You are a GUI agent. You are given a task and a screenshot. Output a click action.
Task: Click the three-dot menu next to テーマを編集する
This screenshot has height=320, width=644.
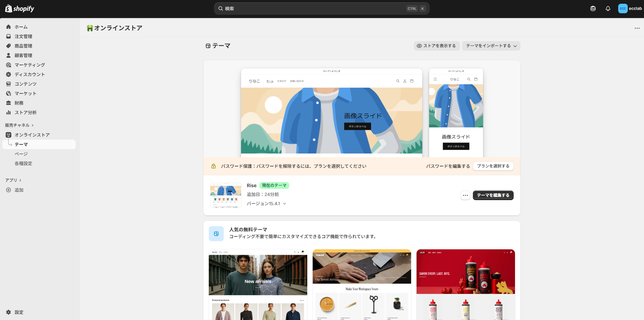[465, 195]
